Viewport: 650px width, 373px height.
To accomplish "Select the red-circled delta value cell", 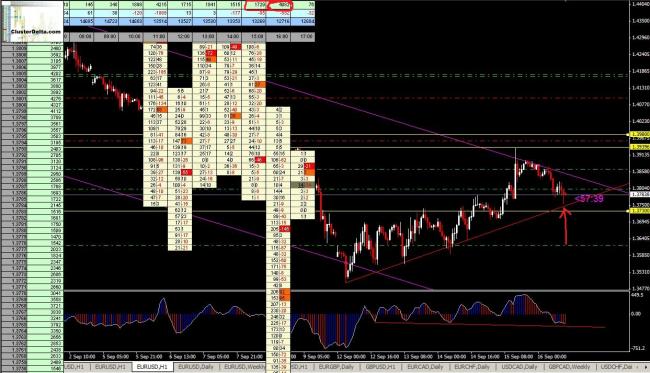I will pos(281,6).
